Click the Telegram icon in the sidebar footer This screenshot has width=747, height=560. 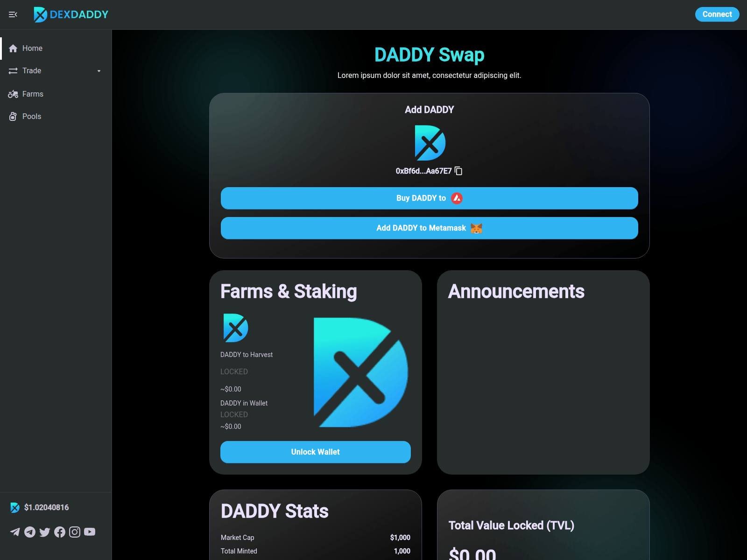(x=29, y=532)
